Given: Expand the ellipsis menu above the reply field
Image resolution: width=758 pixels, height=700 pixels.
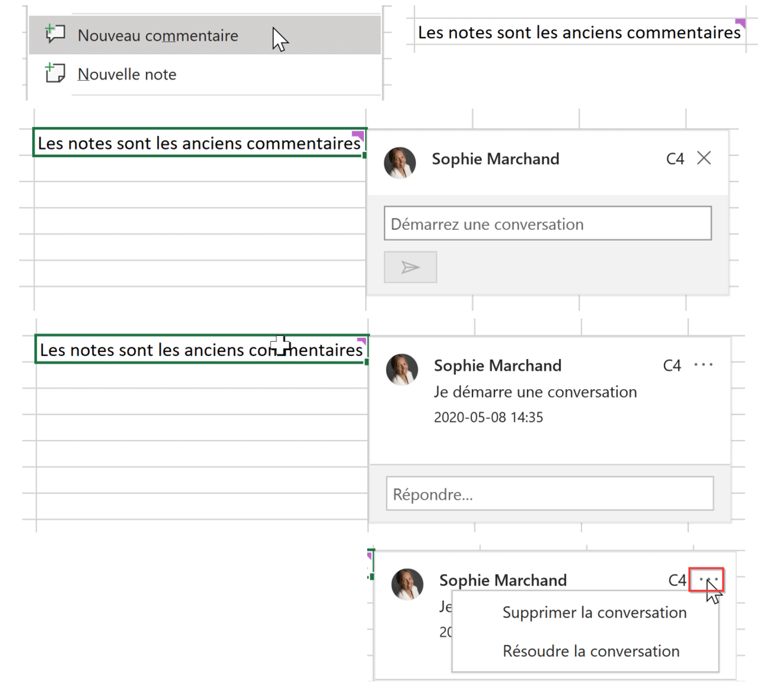Looking at the screenshot, I should [x=703, y=365].
